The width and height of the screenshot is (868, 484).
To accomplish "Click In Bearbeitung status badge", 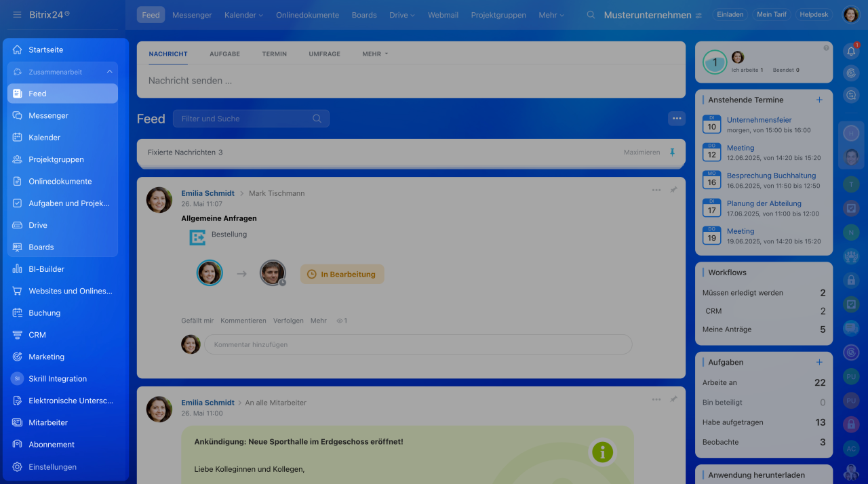I will click(342, 275).
